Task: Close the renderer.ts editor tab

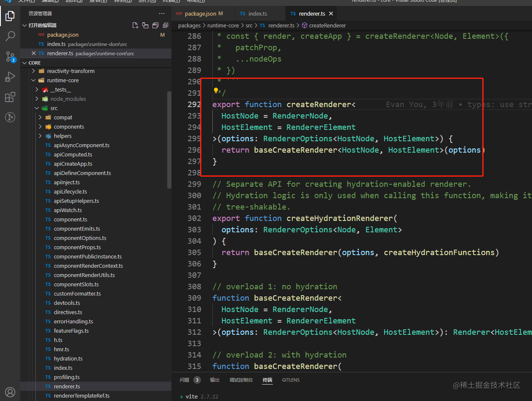Action: coord(331,13)
